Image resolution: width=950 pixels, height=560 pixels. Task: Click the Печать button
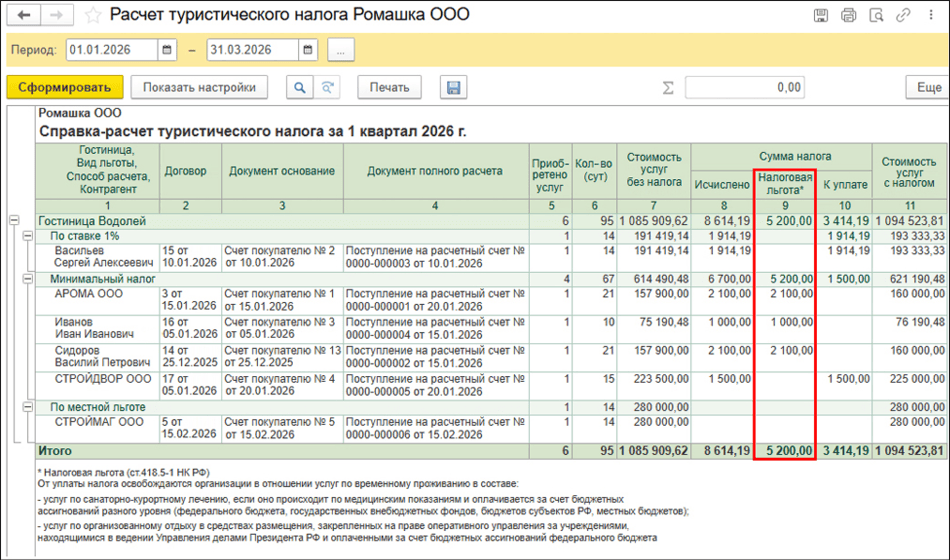pyautogui.click(x=389, y=87)
